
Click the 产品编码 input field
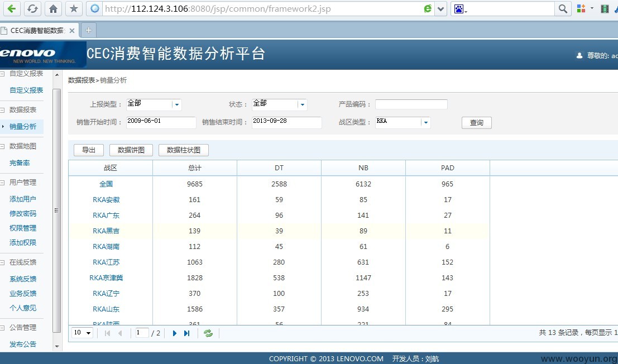click(x=411, y=104)
